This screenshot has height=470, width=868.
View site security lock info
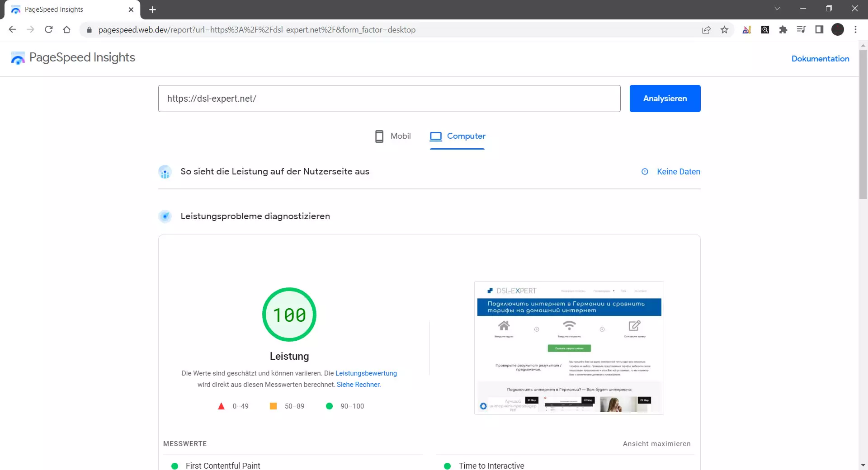89,30
